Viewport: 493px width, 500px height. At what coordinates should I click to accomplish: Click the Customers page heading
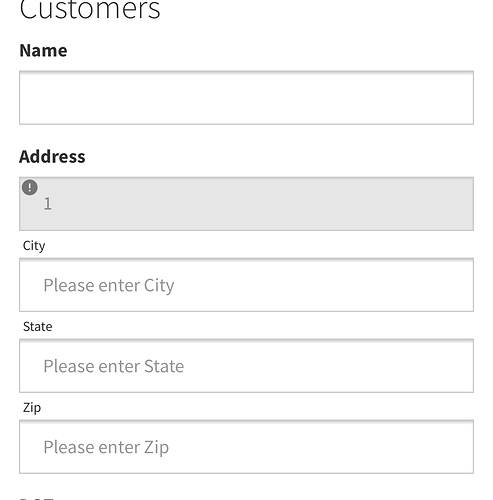[90, 9]
